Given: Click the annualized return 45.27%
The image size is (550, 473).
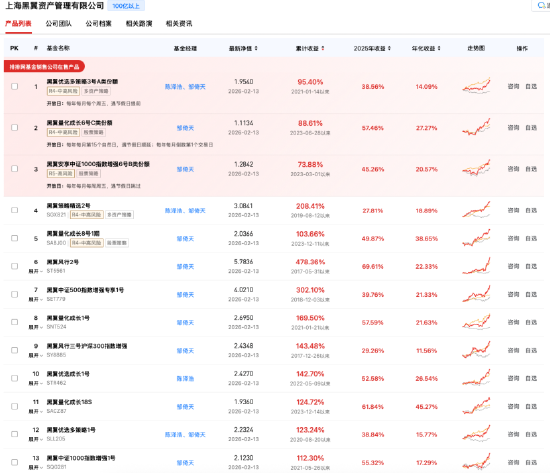Looking at the screenshot, I should (x=427, y=407).
